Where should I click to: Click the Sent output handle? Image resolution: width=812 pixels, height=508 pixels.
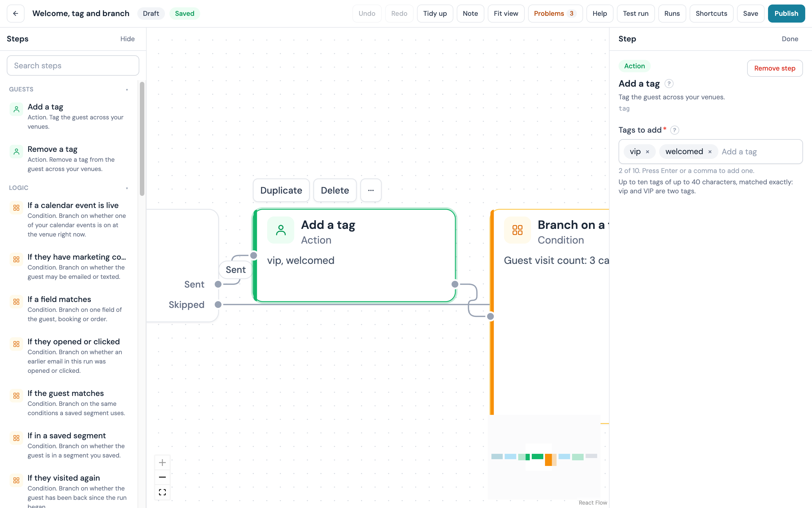pyautogui.click(x=218, y=284)
